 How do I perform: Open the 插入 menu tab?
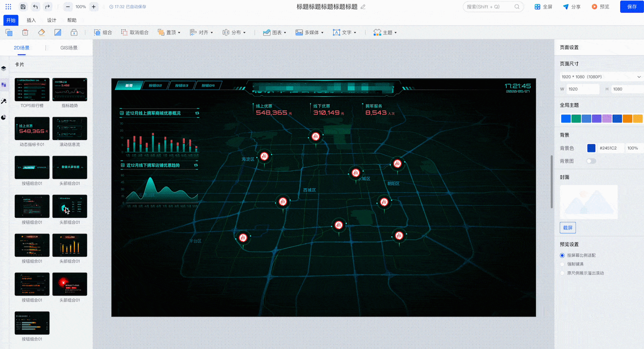tap(31, 20)
